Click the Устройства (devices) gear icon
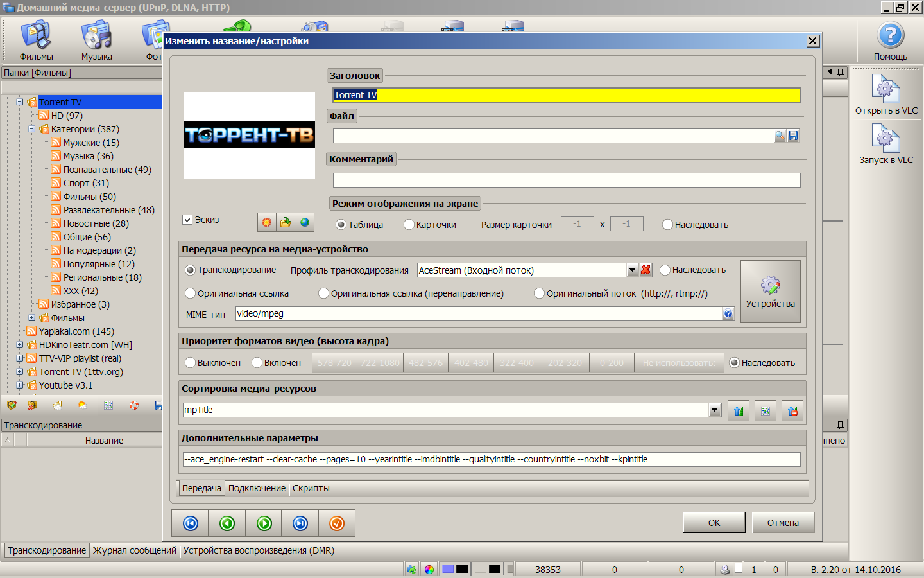The height and width of the screenshot is (578, 924). point(770,285)
